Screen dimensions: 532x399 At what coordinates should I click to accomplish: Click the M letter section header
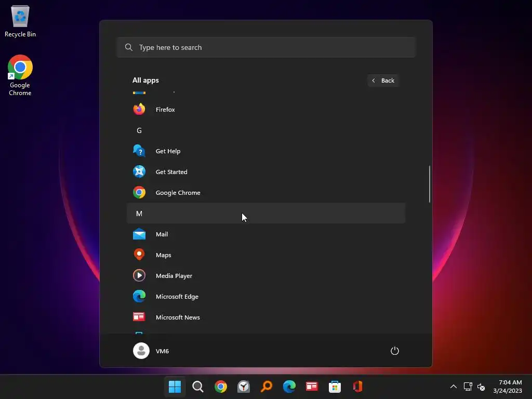pos(265,214)
